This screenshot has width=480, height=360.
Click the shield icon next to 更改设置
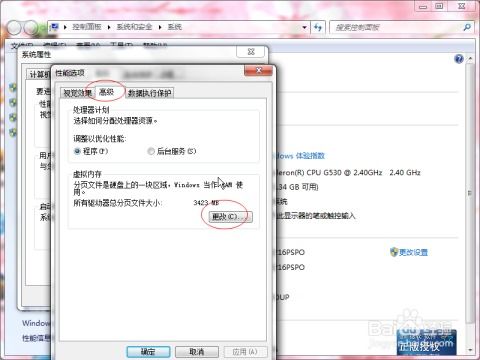point(394,252)
